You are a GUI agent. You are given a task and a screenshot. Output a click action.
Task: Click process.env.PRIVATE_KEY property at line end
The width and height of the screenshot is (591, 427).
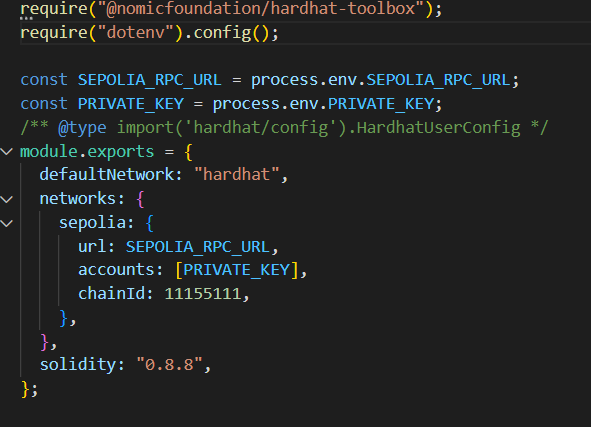(381, 104)
